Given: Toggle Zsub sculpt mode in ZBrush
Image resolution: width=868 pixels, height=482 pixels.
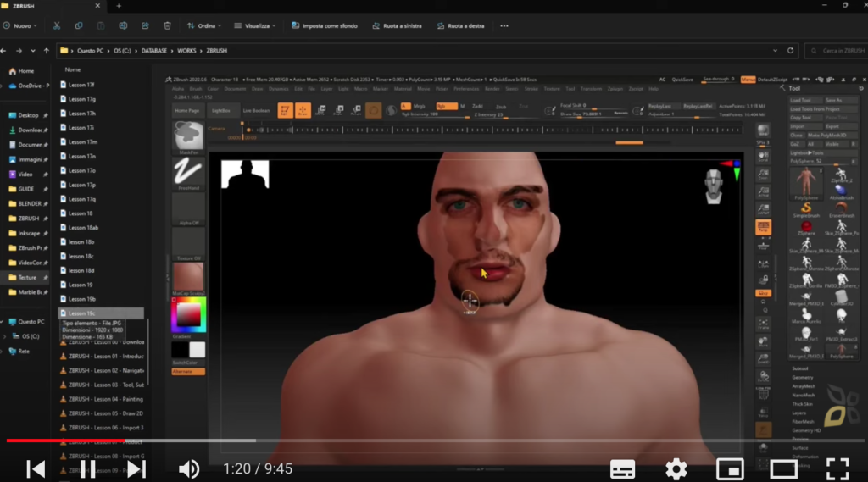Looking at the screenshot, I should [501, 106].
